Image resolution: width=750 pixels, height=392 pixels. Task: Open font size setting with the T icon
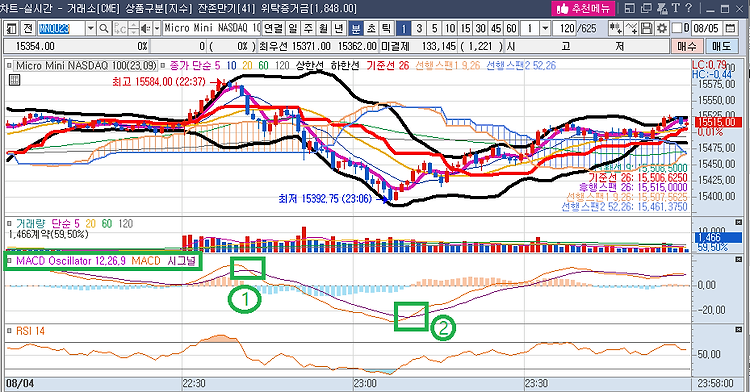point(675,8)
